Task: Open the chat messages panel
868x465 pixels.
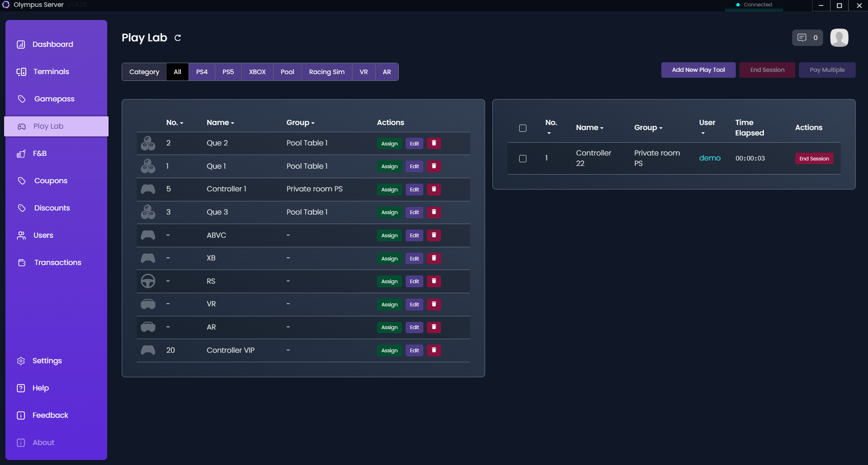Action: pyautogui.click(x=807, y=38)
